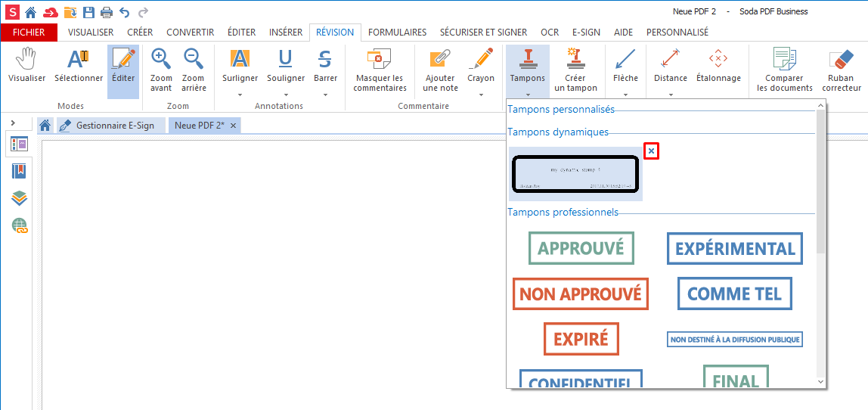868x410 pixels.
Task: Open the PERSONNALISÉ ribbon tab
Action: (677, 32)
